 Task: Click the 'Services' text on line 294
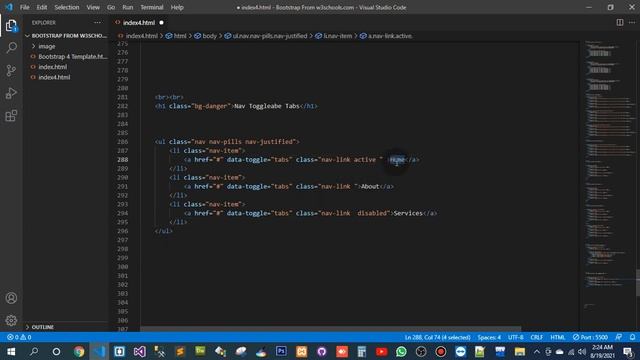click(x=408, y=213)
